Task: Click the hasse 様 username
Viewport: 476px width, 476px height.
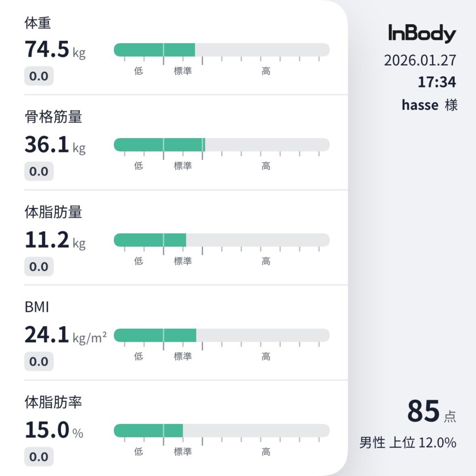Action: click(x=430, y=105)
